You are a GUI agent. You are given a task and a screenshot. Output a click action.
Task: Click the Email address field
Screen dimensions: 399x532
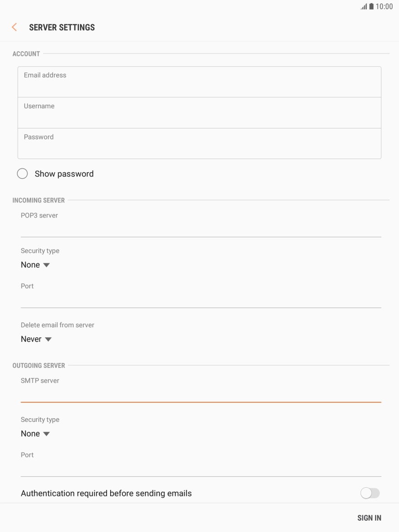[199, 82]
